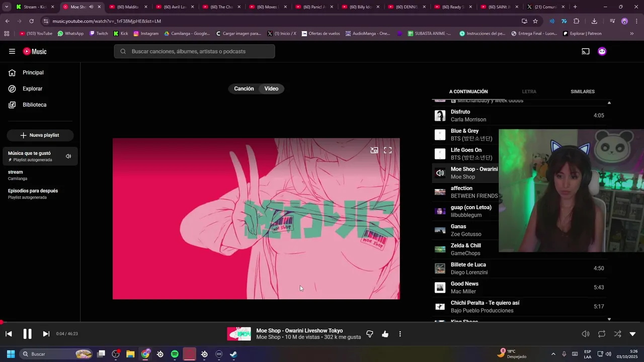Open the Twitch bookmark
The image size is (644, 362).
click(x=99, y=34)
